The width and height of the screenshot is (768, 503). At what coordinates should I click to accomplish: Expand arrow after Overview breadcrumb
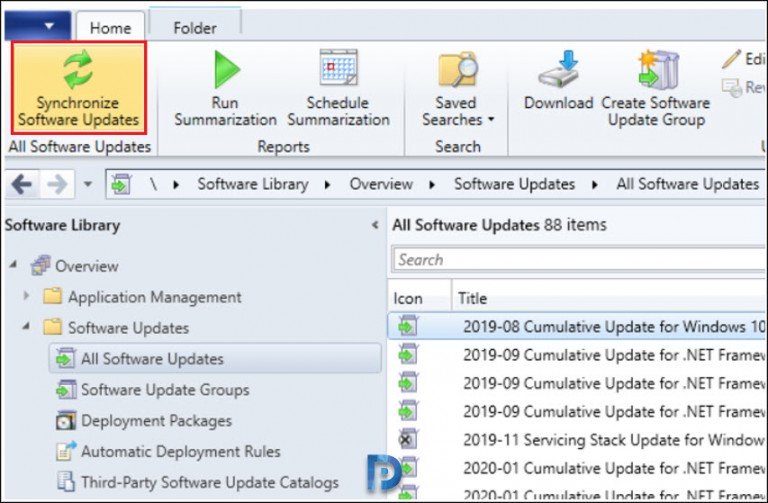click(x=432, y=185)
